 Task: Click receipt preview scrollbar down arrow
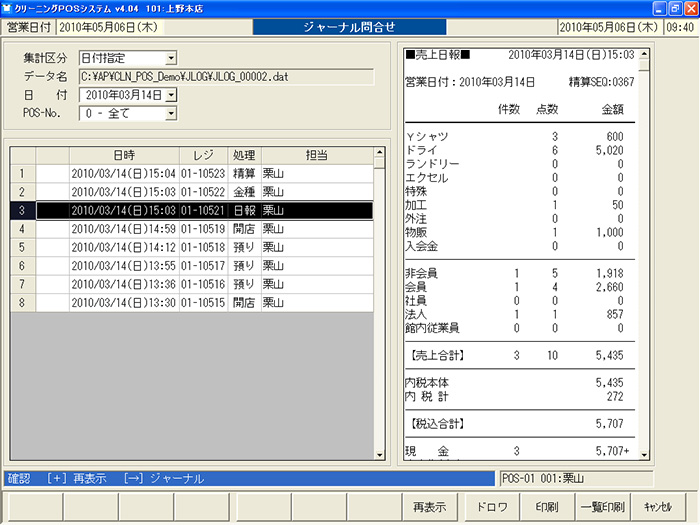pos(644,455)
